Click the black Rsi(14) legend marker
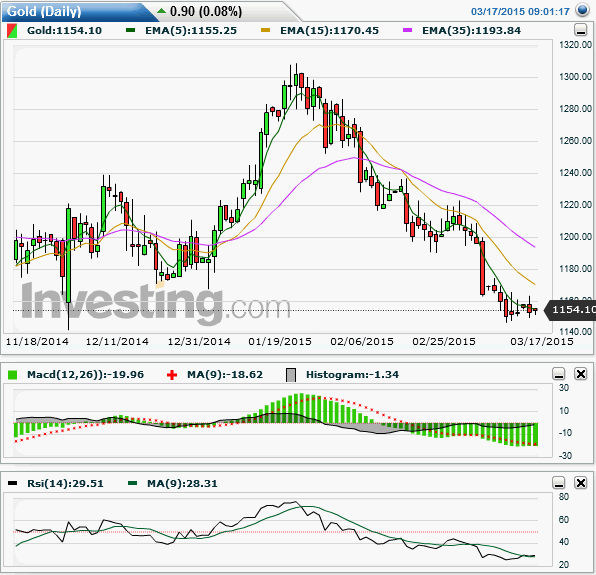The width and height of the screenshot is (596, 575). tap(13, 483)
